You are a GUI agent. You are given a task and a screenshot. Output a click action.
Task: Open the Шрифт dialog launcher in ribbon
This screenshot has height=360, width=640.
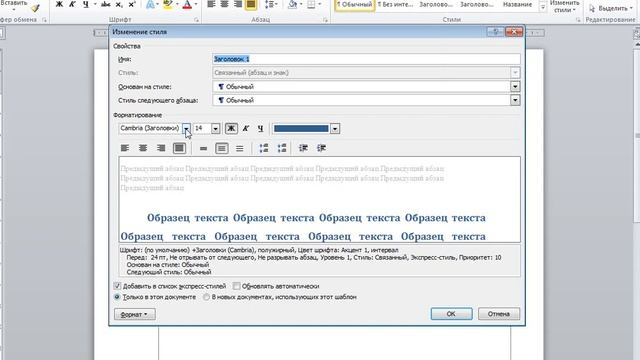[x=196, y=20]
